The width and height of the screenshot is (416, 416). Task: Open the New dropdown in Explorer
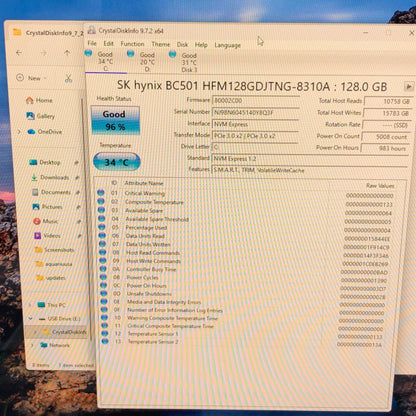(32, 78)
